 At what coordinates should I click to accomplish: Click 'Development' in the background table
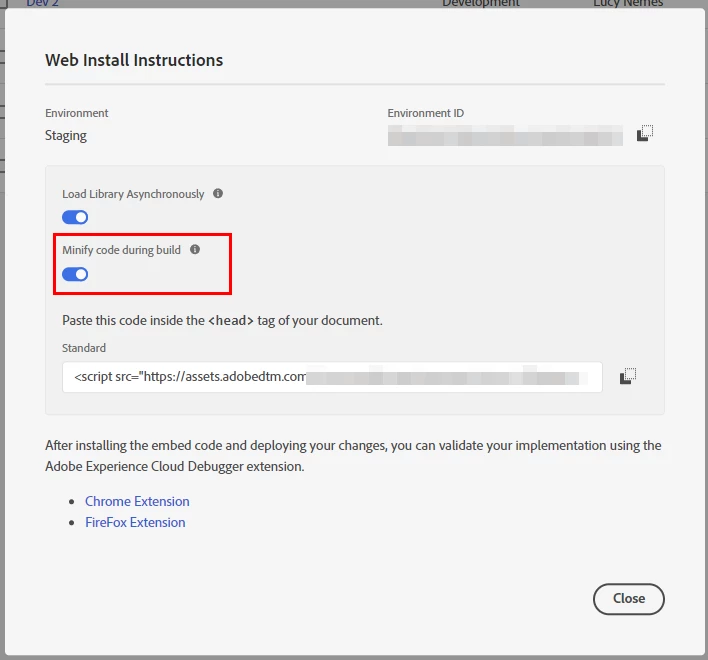point(481,4)
